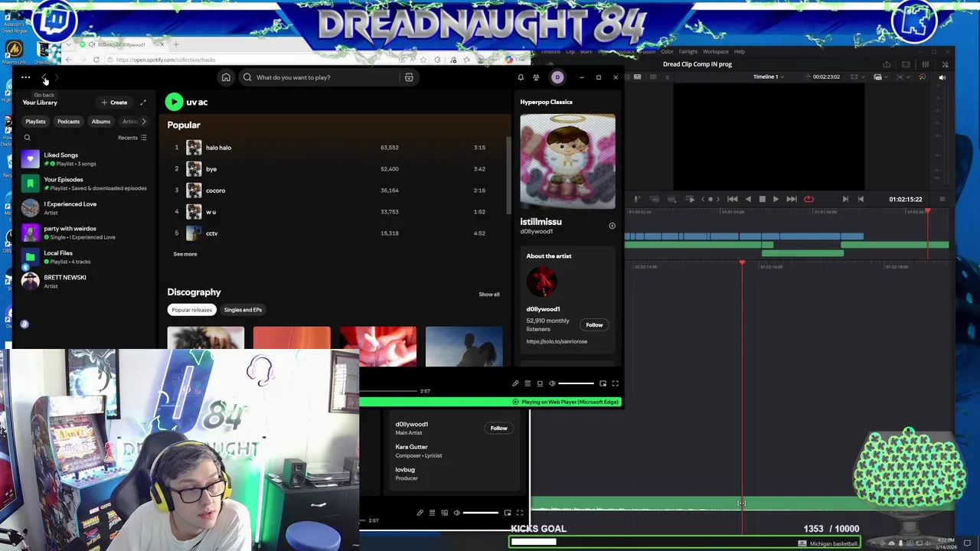Click the Resolve play reverse button
Image resolution: width=980 pixels, height=551 pixels.
[748, 199]
